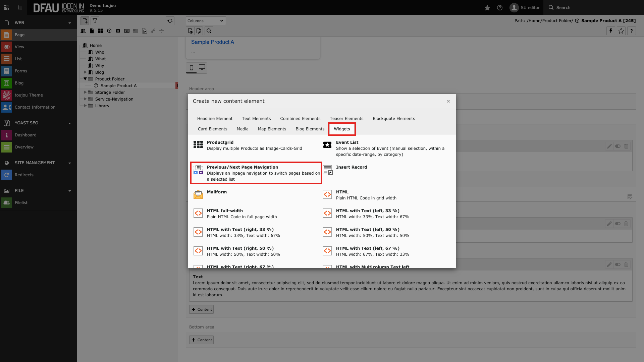Image resolution: width=644 pixels, height=362 pixels.
Task: Click the clear cache lightning icon
Action: 611,31
